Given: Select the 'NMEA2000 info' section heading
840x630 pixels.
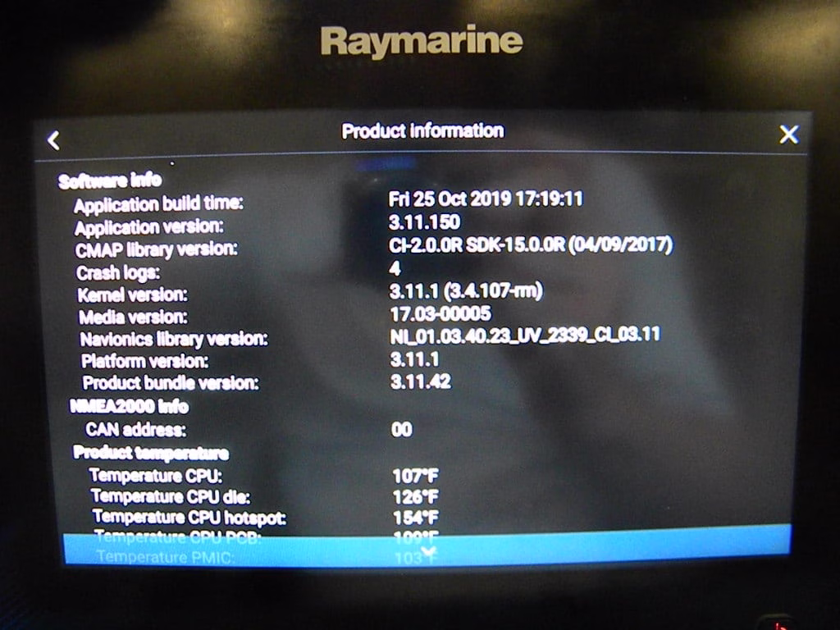Looking at the screenshot, I should click(x=129, y=406).
